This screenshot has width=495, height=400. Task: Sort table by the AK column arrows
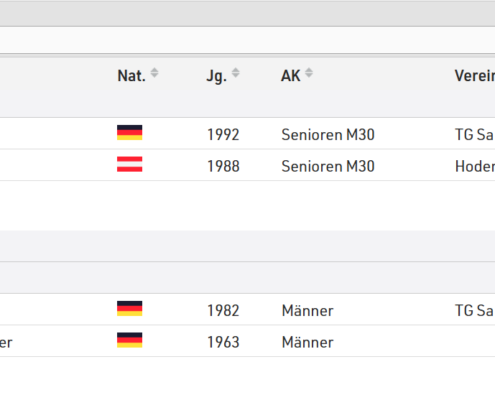click(x=309, y=73)
